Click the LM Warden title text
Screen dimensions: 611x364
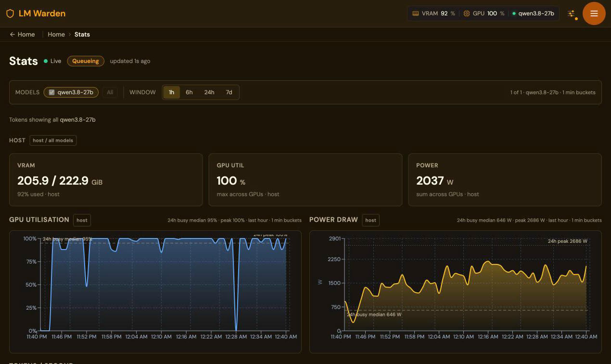(x=42, y=13)
